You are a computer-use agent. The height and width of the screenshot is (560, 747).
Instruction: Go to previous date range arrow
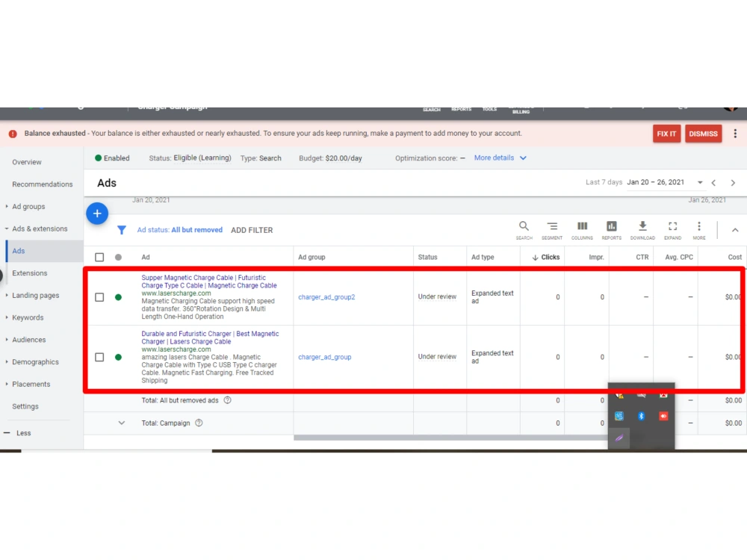(713, 182)
